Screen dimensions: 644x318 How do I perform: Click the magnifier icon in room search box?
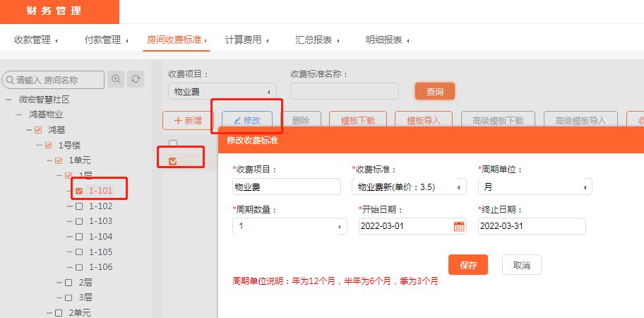(x=9, y=81)
